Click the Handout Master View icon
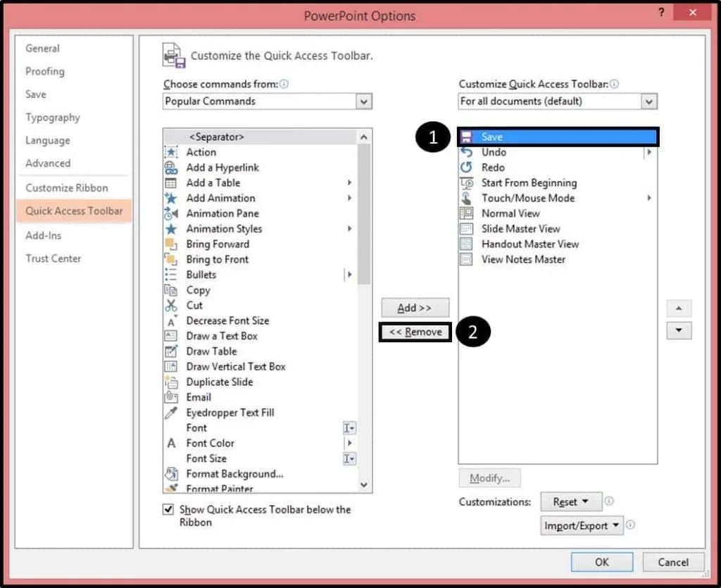This screenshot has height=588, width=721. 466,244
